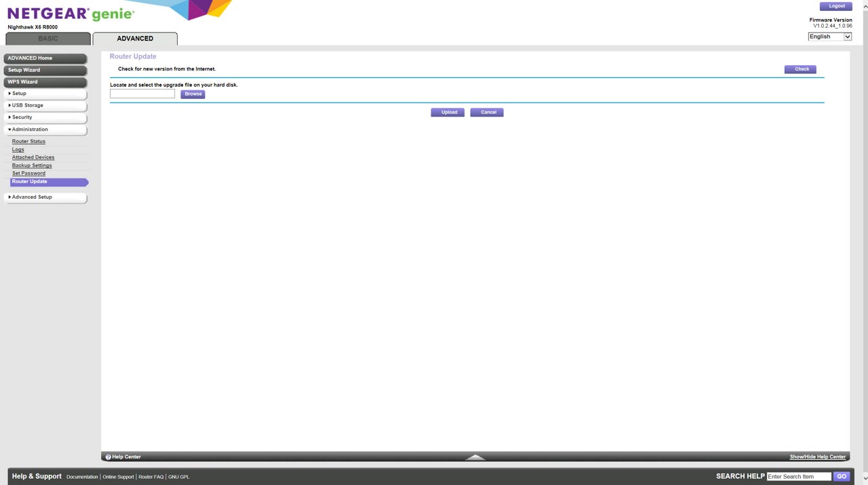
Task: Click the upgrade file path field
Action: [142, 94]
